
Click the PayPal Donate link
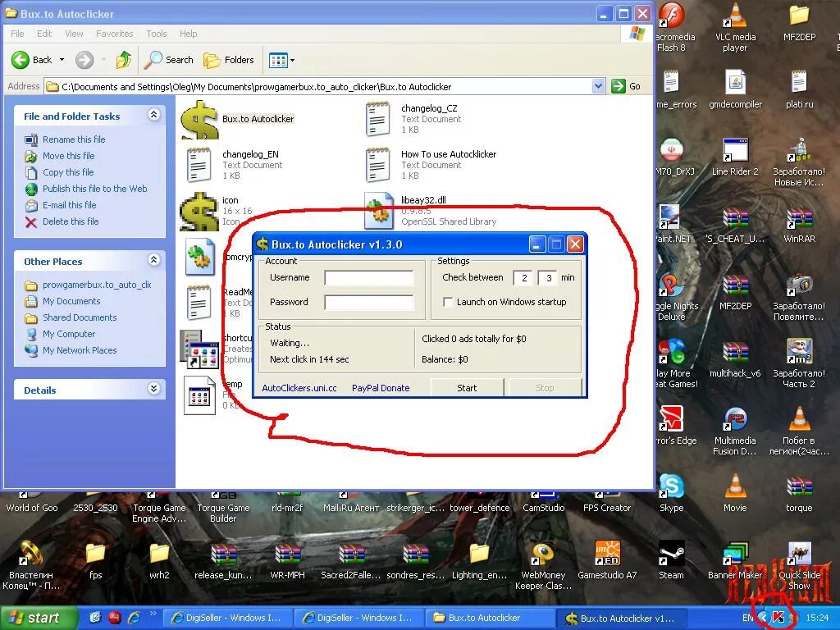tap(381, 388)
